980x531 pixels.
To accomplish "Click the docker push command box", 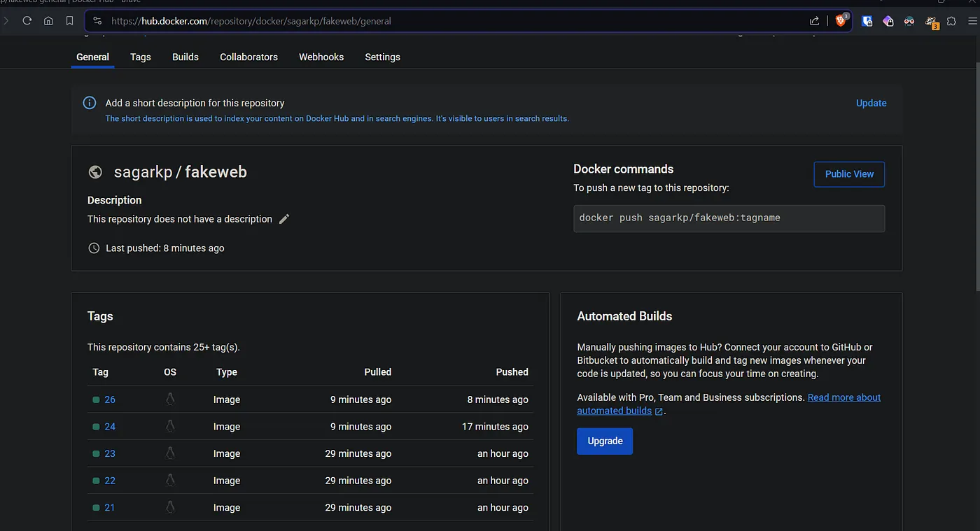I will pyautogui.click(x=729, y=218).
